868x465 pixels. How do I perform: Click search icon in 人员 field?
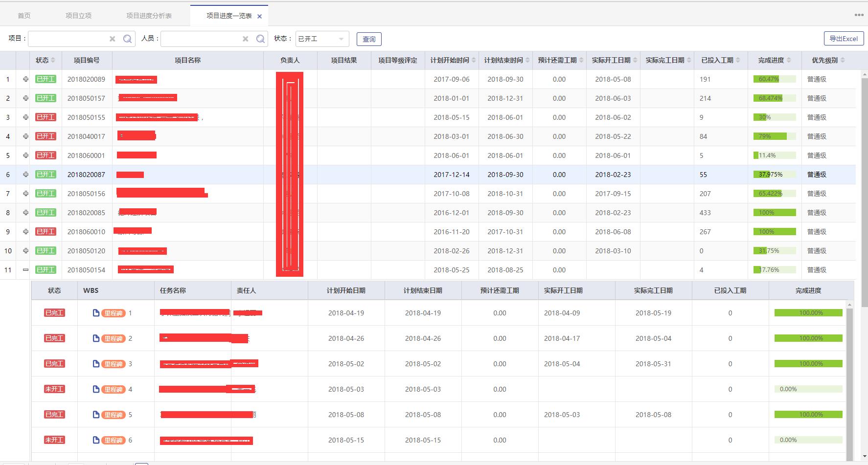click(x=260, y=39)
